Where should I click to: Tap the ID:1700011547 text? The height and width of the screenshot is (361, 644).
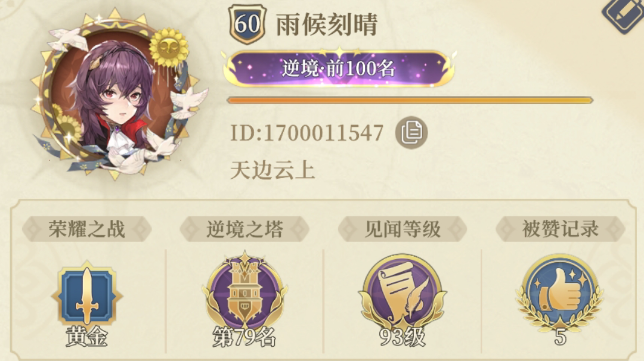(307, 133)
